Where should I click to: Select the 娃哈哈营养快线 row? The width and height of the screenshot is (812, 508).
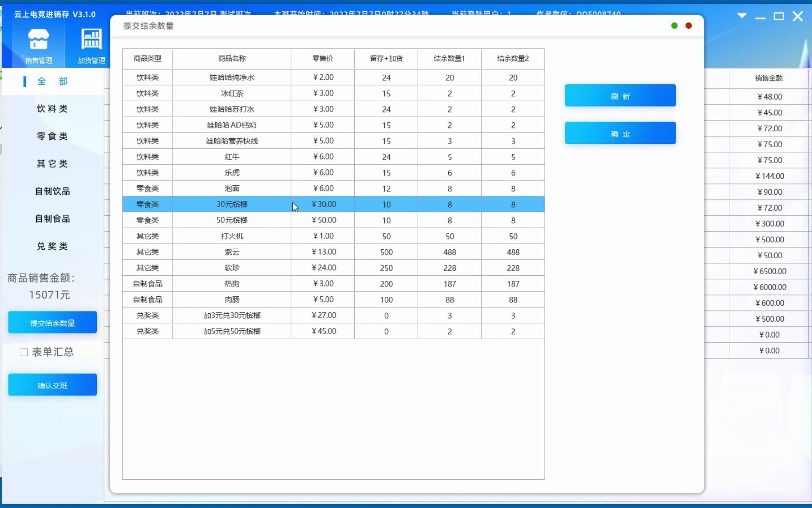pos(334,141)
